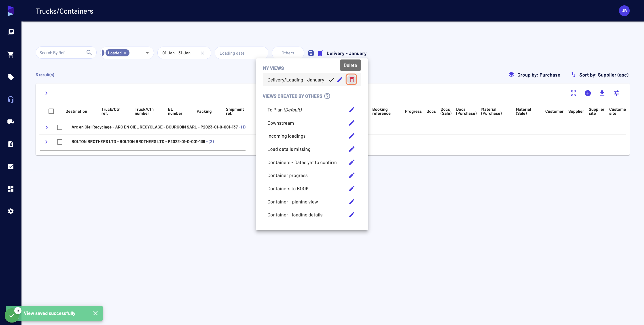Open the trucks sidebar icon
The width and height of the screenshot is (644, 325).
pos(11,122)
